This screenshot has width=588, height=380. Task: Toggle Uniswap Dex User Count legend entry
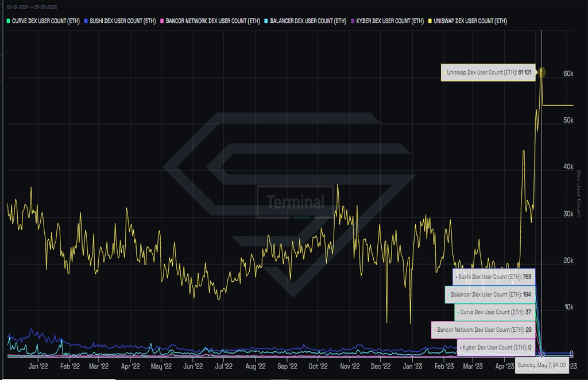coord(467,21)
